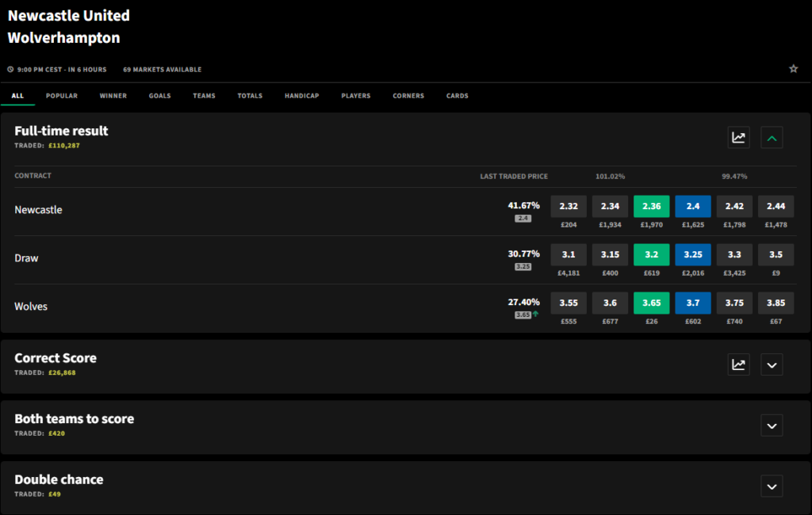Select Wolves 3.75 price box
This screenshot has height=515, width=812.
pos(734,303)
